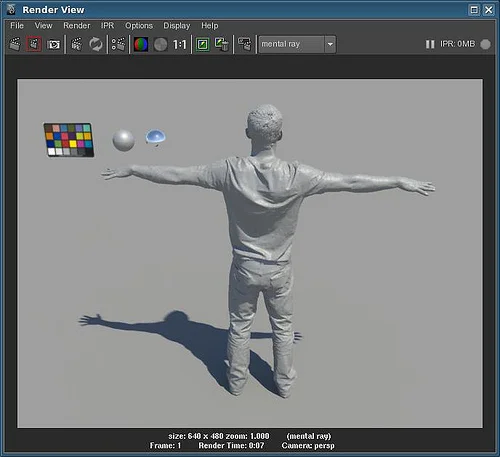The image size is (500, 457).
Task: Click the Snapshot camera icon
Action: point(53,44)
